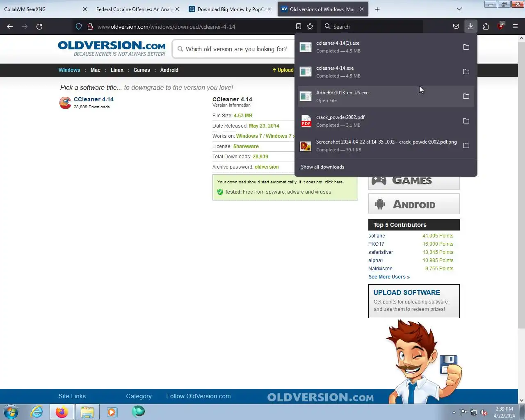Viewport: 525px width, 420px height.
Task: Open the Linux category in site nav
Action: click(x=117, y=70)
